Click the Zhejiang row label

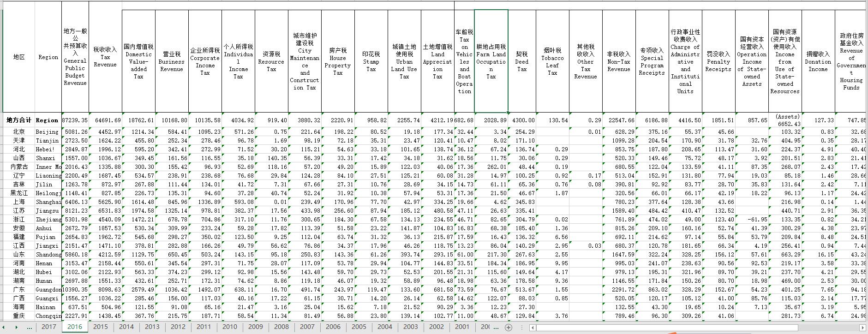pyautogui.click(x=48, y=220)
